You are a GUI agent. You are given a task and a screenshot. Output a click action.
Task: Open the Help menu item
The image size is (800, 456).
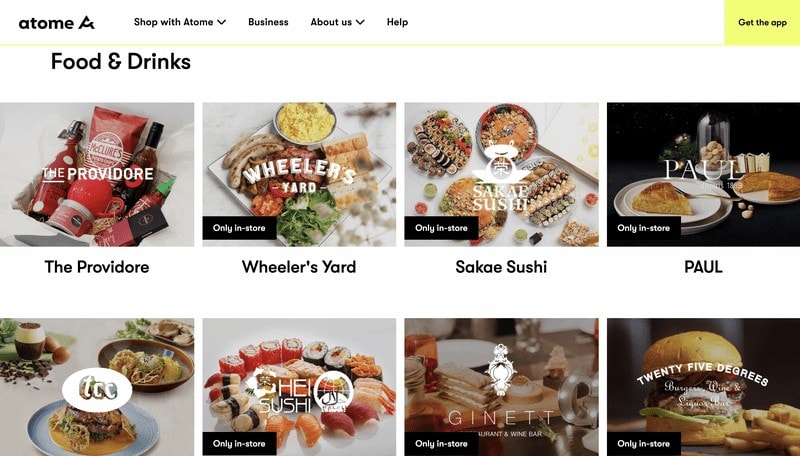[397, 22]
